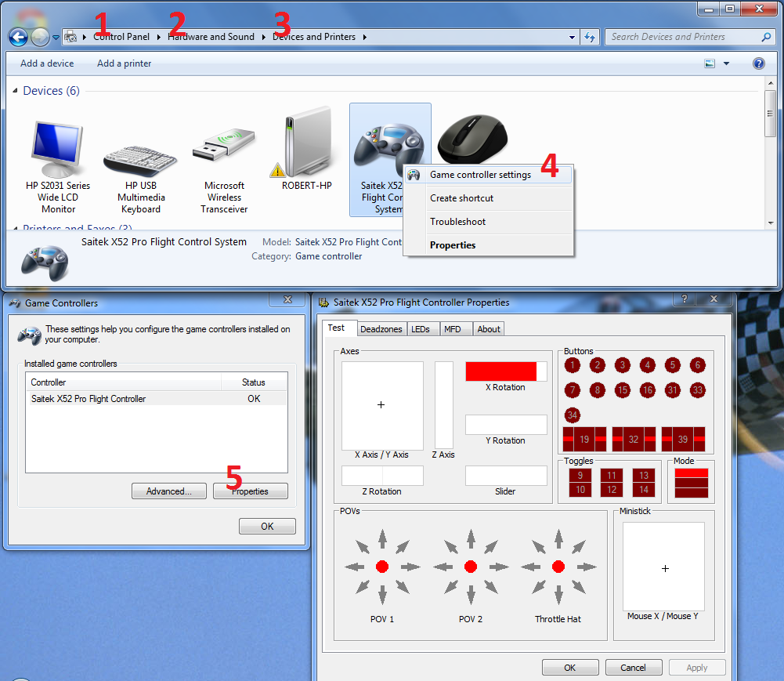This screenshot has width=784, height=681.
Task: Click the Forward navigation arrow
Action: pos(40,37)
